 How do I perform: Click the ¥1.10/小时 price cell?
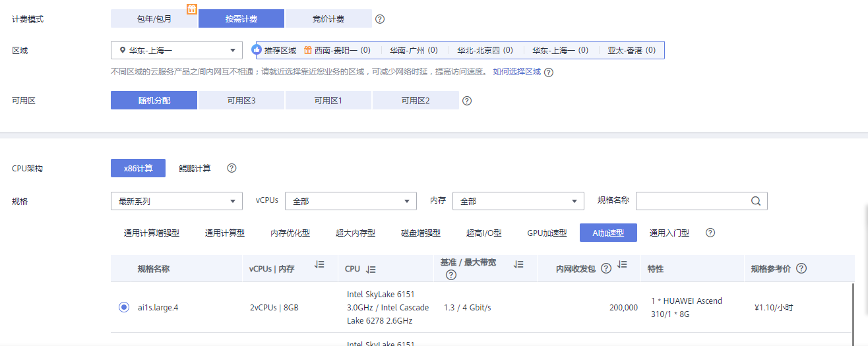point(774,307)
